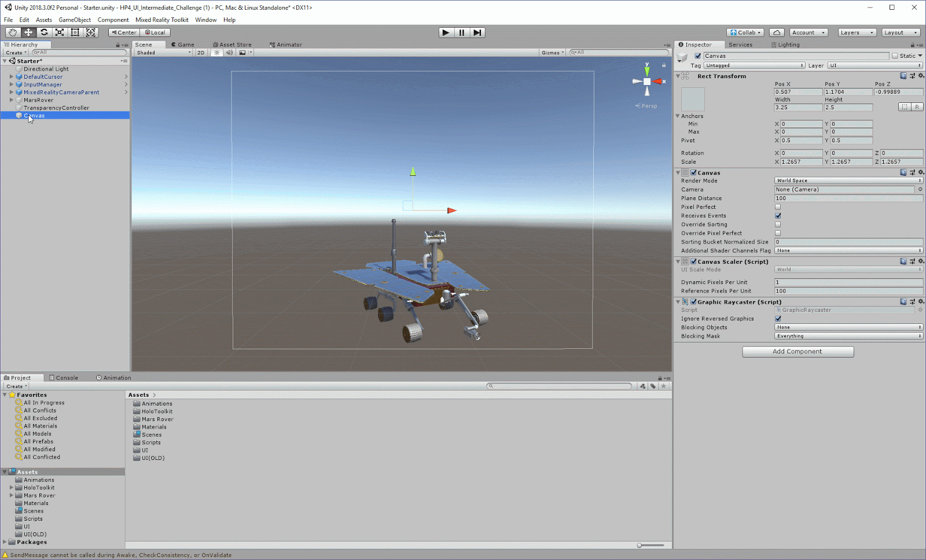Select the Rotate tool
The width and height of the screenshot is (926, 560).
point(44,32)
